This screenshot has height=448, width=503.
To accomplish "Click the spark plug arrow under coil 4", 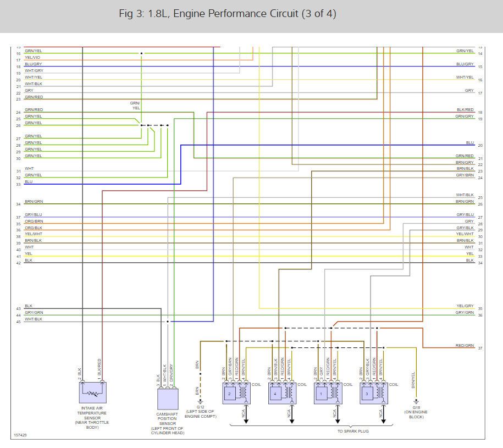I will coord(292,414).
